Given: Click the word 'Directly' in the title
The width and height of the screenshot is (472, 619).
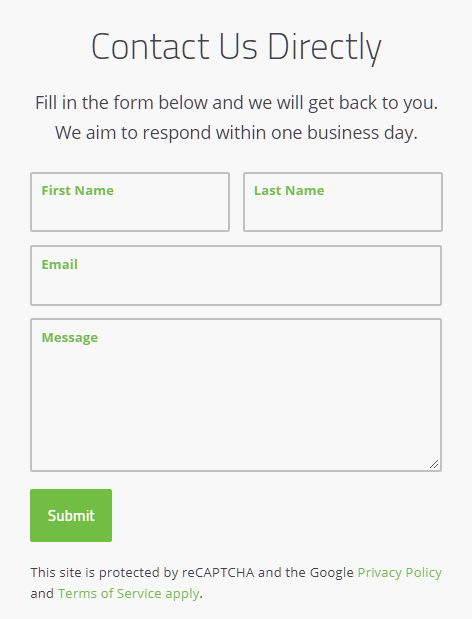Looking at the screenshot, I should tap(324, 47).
